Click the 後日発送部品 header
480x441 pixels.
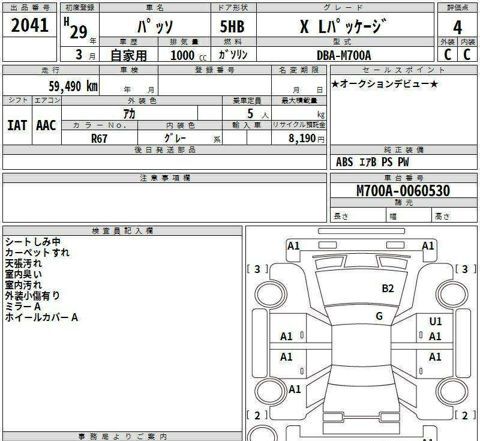click(x=165, y=150)
